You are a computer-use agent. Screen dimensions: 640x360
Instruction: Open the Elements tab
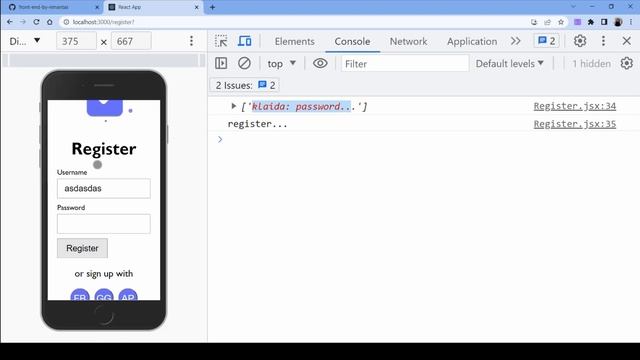pos(294,41)
